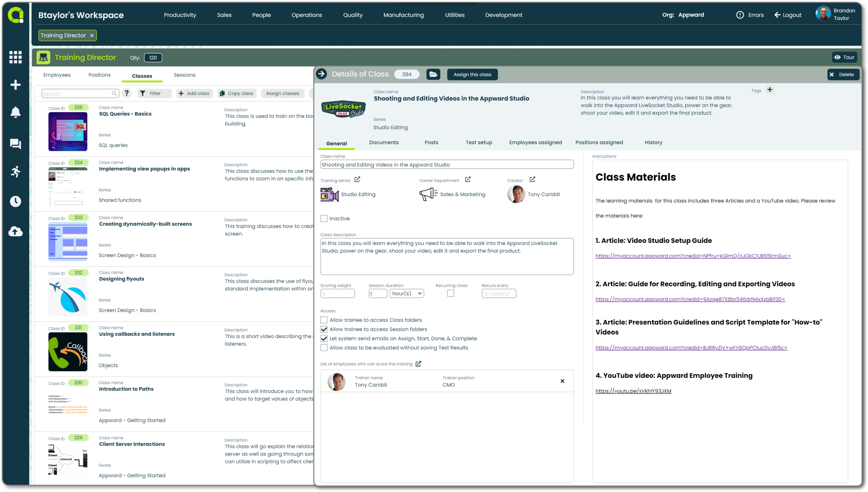Open Owner Department external link icon

(468, 179)
